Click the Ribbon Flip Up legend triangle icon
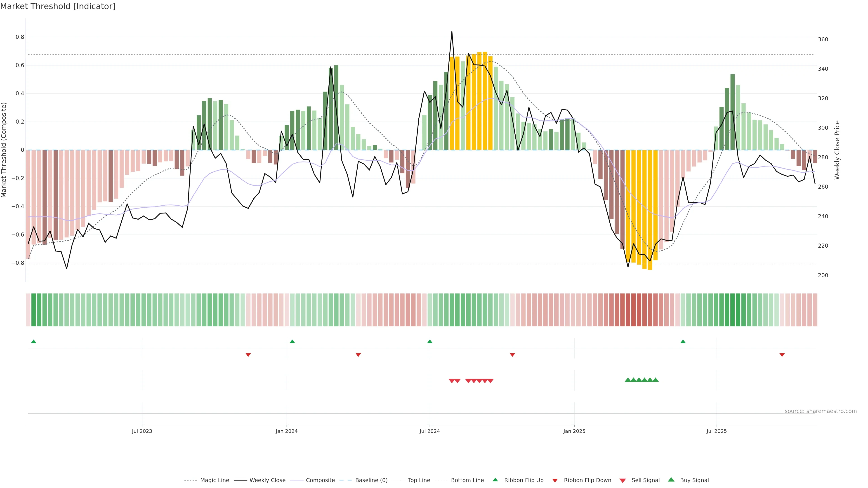This screenshot has width=868, height=488. pyautogui.click(x=495, y=480)
